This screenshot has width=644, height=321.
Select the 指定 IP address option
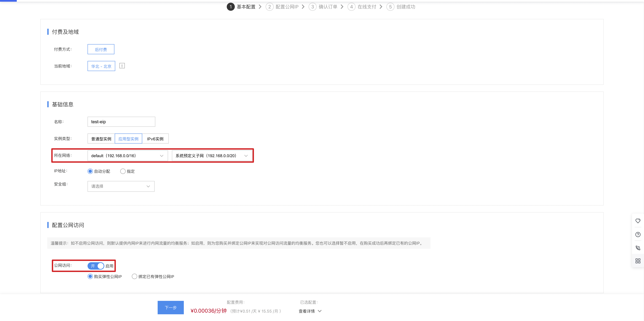[127, 171]
